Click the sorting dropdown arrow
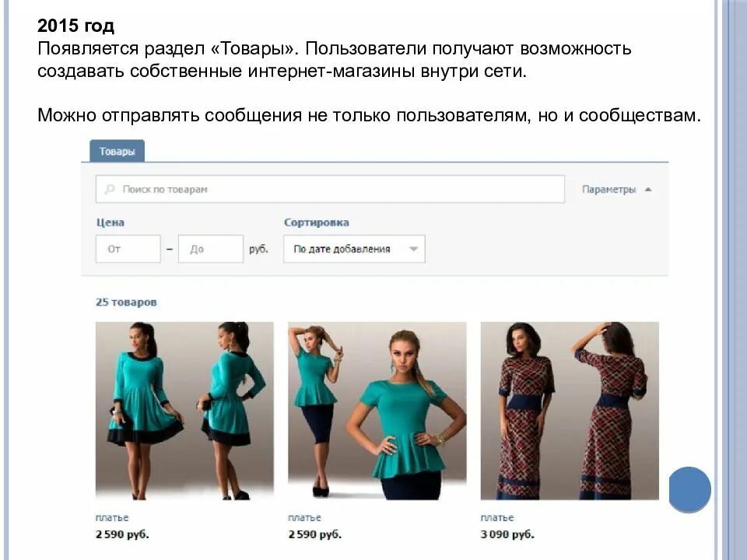747x560 pixels. [x=413, y=249]
